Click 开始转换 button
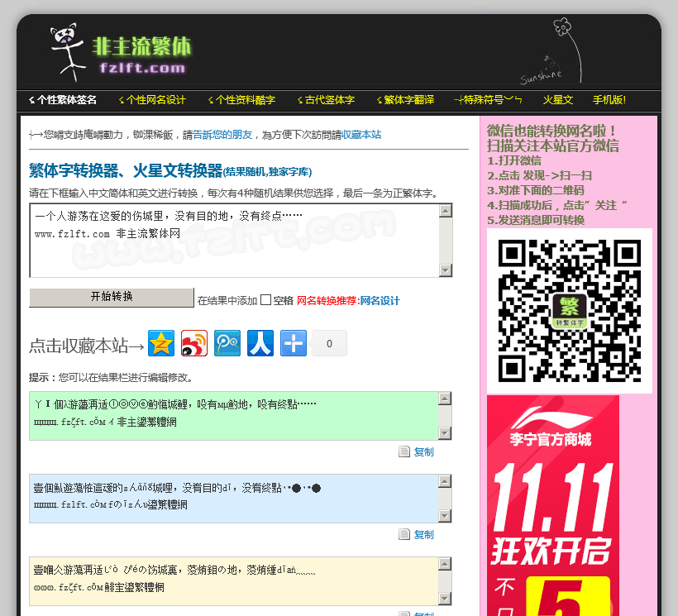This screenshot has height=616, width=678. point(112,298)
